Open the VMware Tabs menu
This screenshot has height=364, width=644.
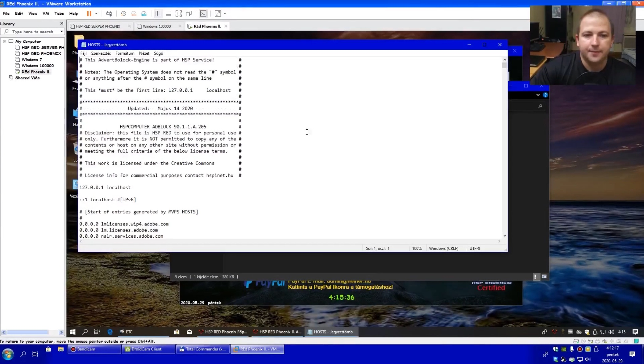point(59,14)
